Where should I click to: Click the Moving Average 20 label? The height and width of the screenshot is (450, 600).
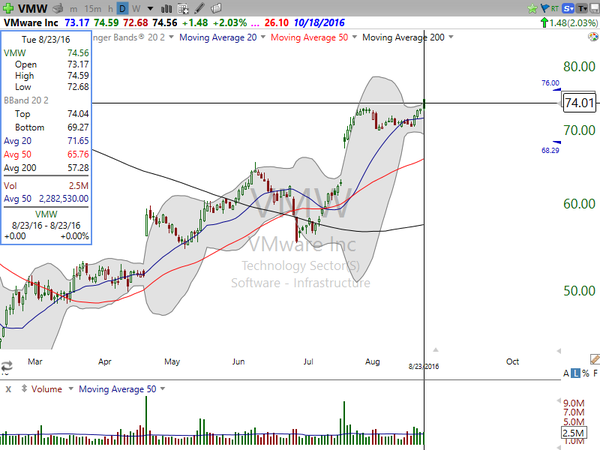(x=218, y=37)
